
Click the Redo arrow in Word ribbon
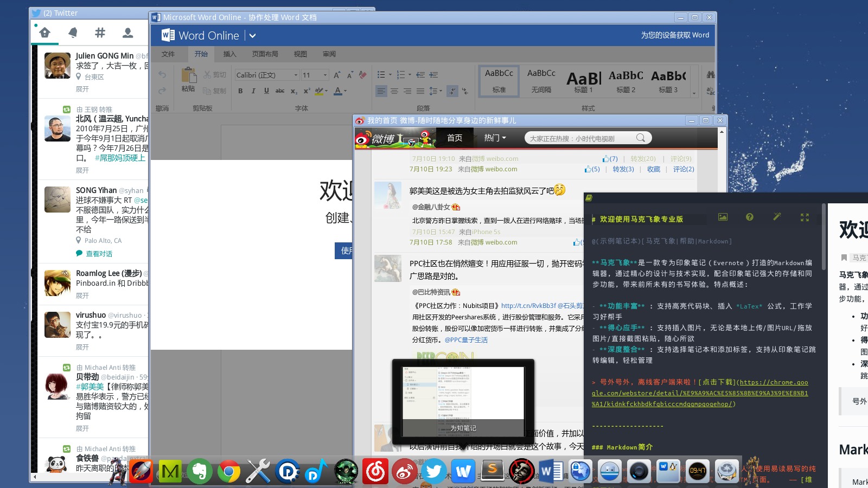[x=162, y=91]
